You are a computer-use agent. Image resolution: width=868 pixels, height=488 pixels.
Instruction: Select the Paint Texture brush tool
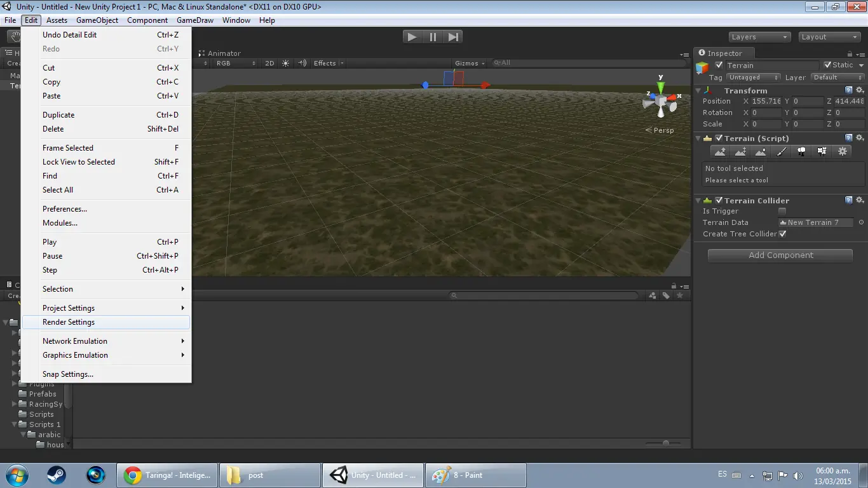781,151
